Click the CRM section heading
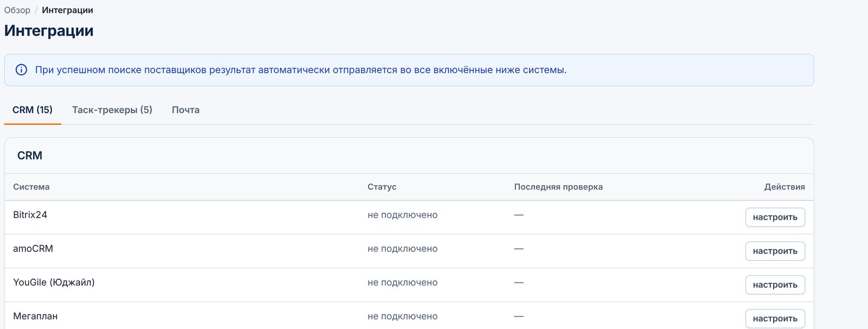This screenshot has height=329, width=868. point(30,155)
